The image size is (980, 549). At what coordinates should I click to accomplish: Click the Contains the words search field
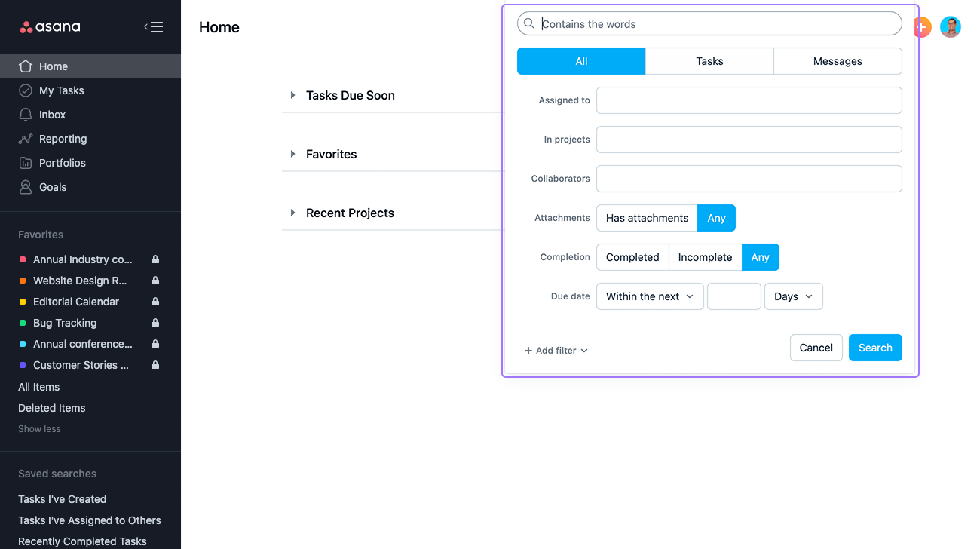click(709, 23)
